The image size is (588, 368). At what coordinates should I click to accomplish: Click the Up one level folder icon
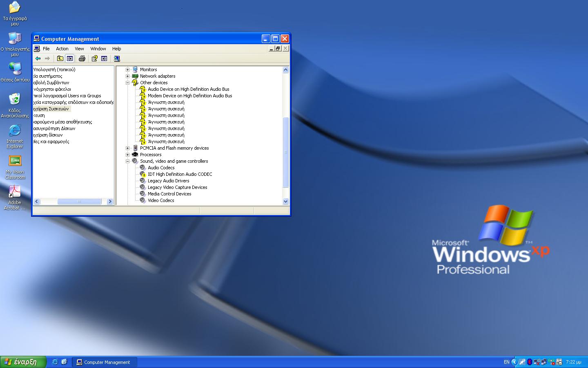(60, 58)
